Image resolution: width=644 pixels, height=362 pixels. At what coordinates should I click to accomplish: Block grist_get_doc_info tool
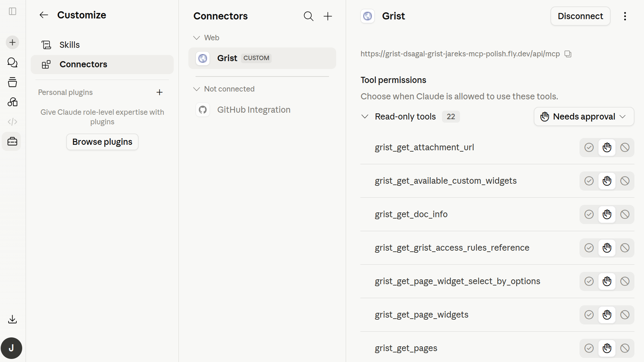625,214
